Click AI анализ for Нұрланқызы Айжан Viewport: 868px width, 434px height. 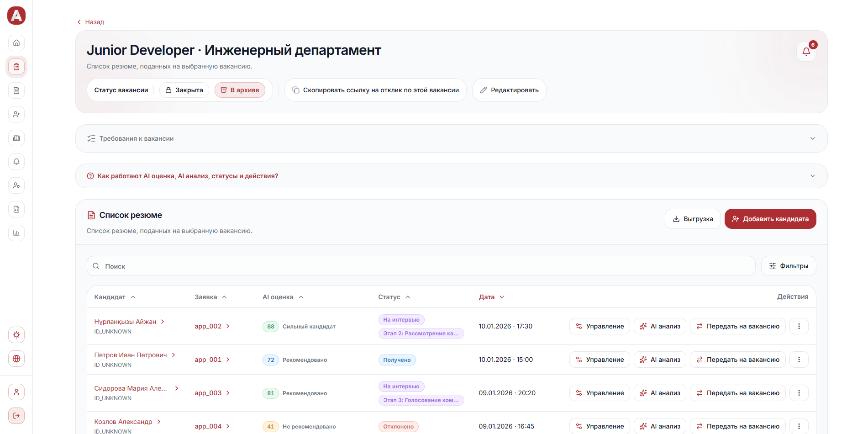point(660,326)
